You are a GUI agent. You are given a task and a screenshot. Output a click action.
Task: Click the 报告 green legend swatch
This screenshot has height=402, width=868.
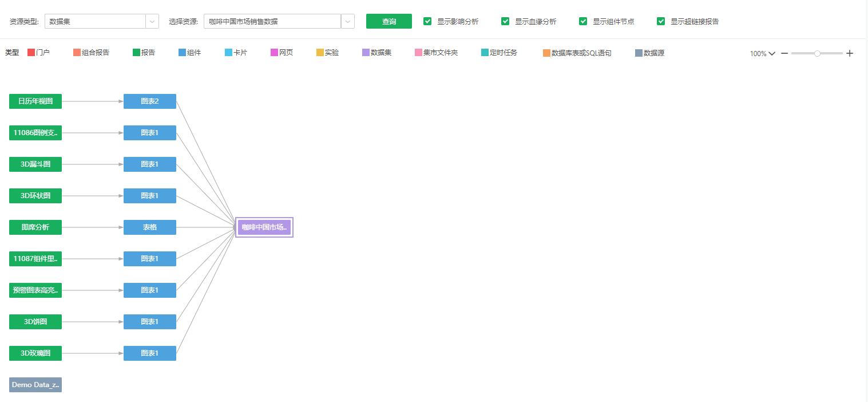tap(137, 53)
